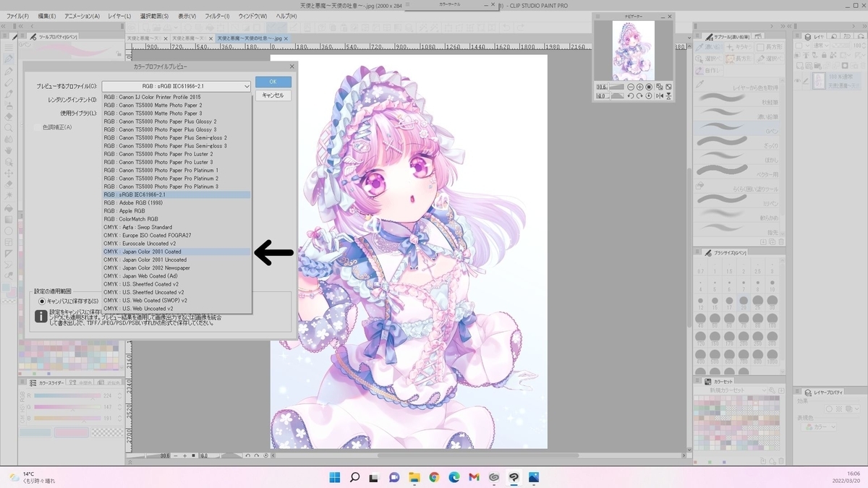Select the illustration layer thumbnail

[x=819, y=81]
